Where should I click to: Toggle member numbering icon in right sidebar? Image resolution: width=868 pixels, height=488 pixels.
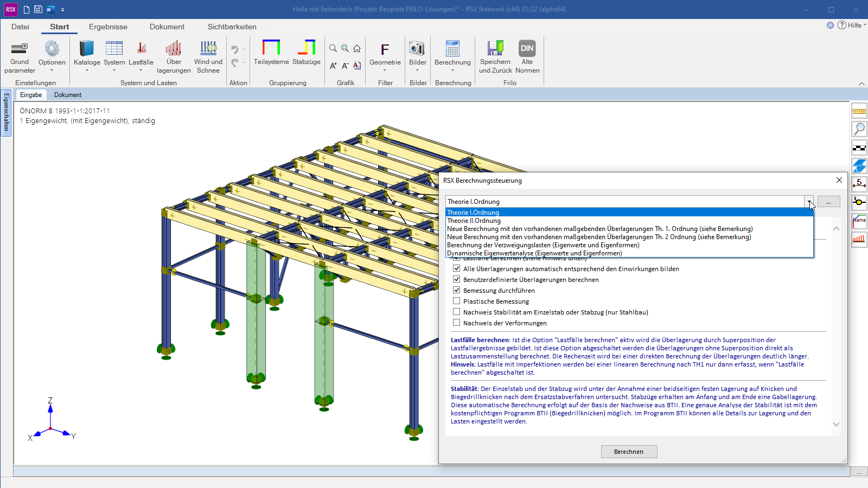859,184
